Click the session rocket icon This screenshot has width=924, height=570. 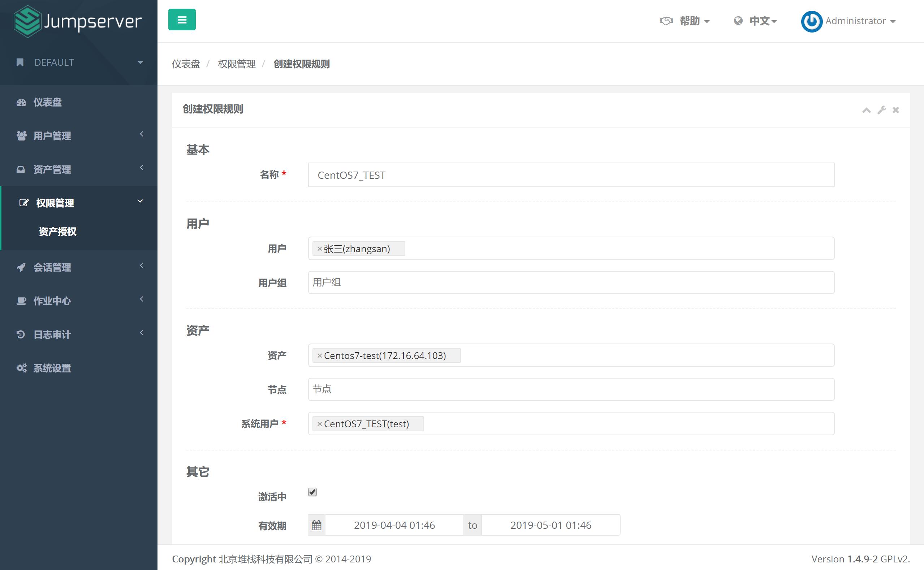[x=21, y=267]
